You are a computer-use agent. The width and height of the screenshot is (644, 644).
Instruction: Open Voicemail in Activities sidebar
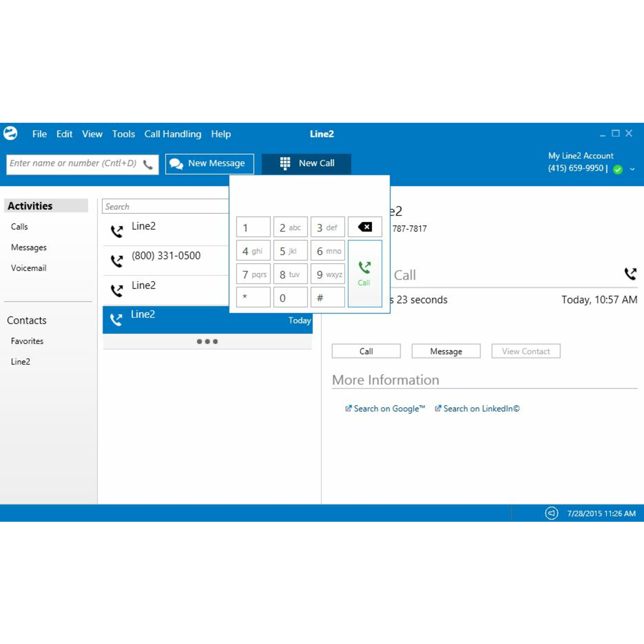coord(29,268)
